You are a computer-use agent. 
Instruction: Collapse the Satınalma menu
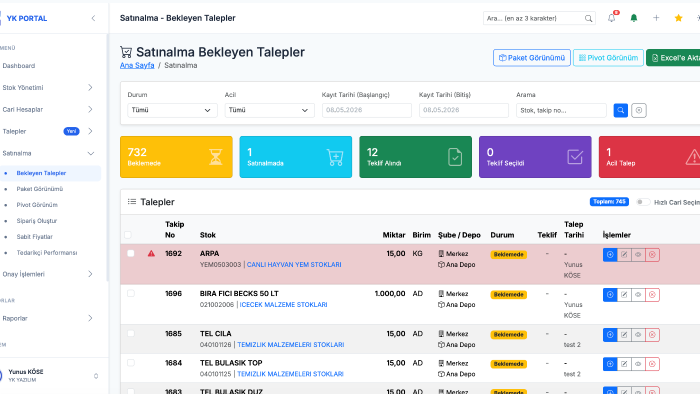48,153
